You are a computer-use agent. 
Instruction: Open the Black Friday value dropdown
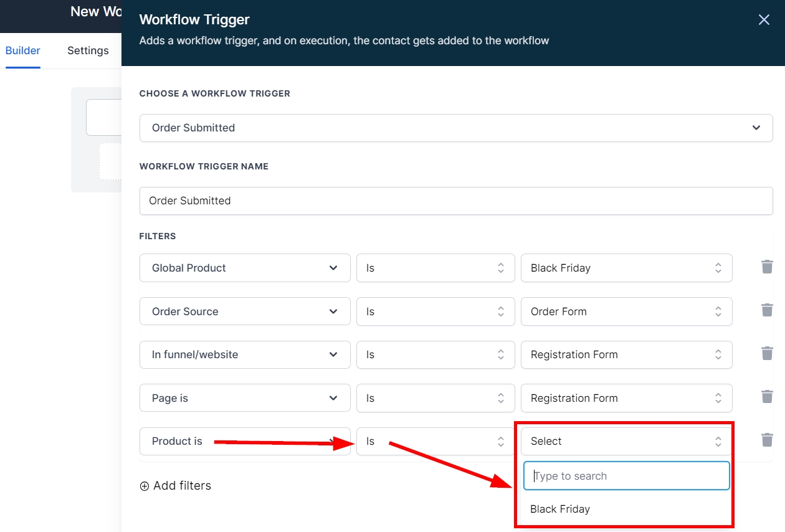(x=626, y=268)
